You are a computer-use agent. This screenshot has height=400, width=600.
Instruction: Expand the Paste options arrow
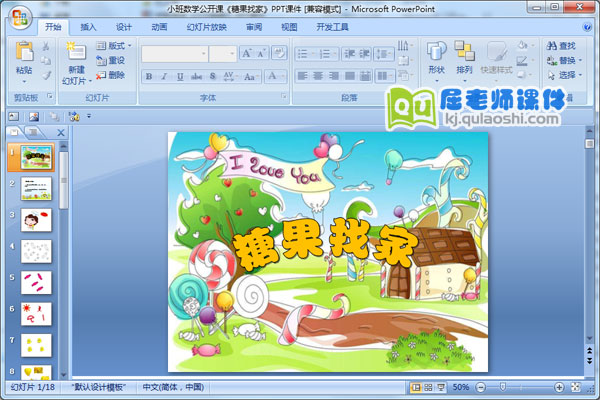(24, 82)
